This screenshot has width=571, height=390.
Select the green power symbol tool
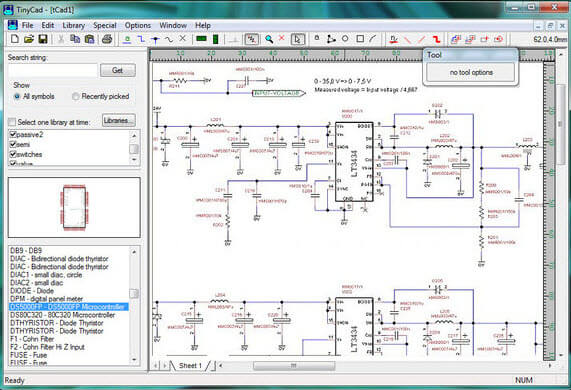click(127, 39)
